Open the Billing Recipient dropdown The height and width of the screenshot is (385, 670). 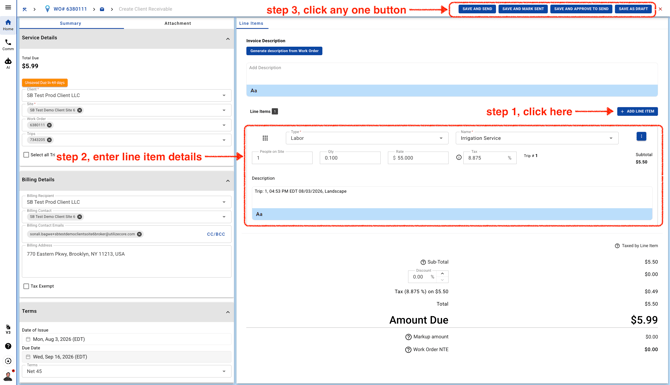pos(126,202)
